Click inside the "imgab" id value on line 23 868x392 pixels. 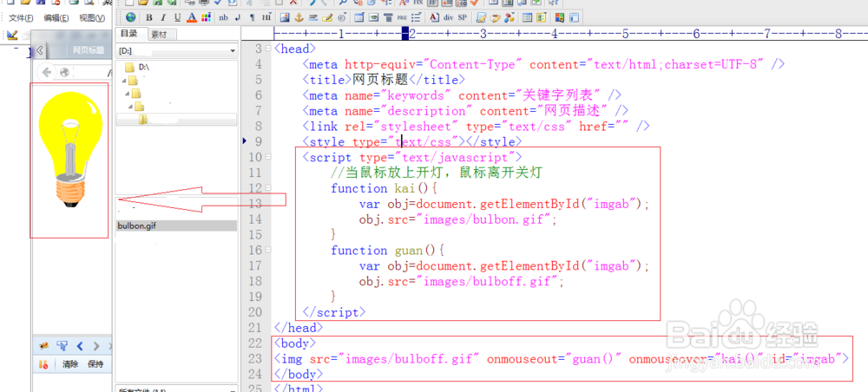(x=817, y=359)
